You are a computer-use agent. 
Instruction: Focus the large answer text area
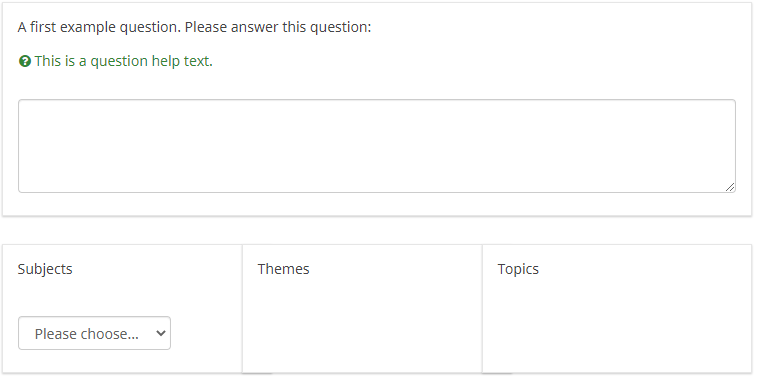click(x=377, y=146)
